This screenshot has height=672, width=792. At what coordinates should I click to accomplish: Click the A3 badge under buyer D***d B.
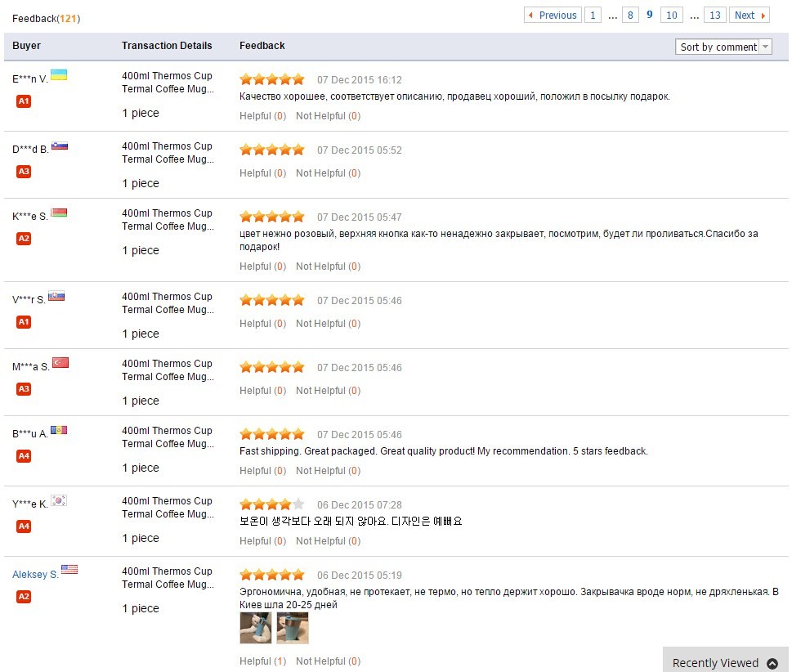(x=24, y=172)
